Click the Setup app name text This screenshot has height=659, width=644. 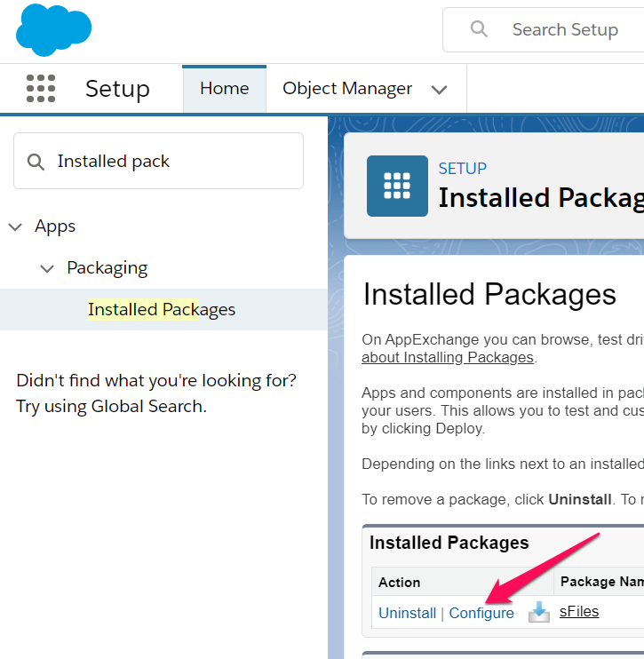(x=117, y=89)
